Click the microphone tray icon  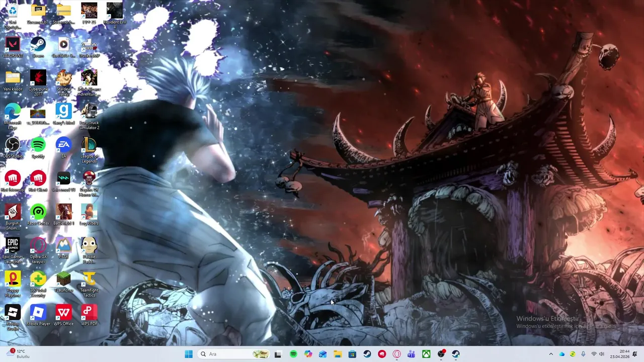pos(583,354)
